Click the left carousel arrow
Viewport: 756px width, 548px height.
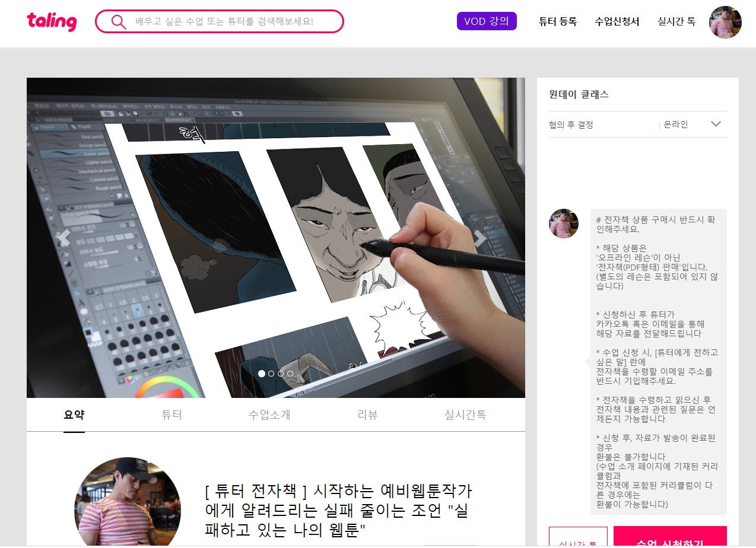[x=63, y=237]
